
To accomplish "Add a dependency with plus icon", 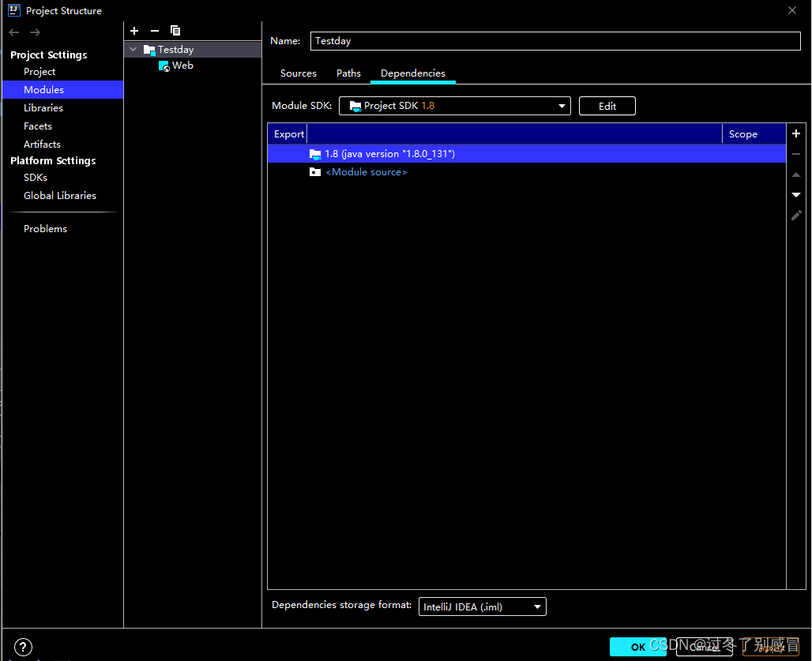I will [x=796, y=133].
